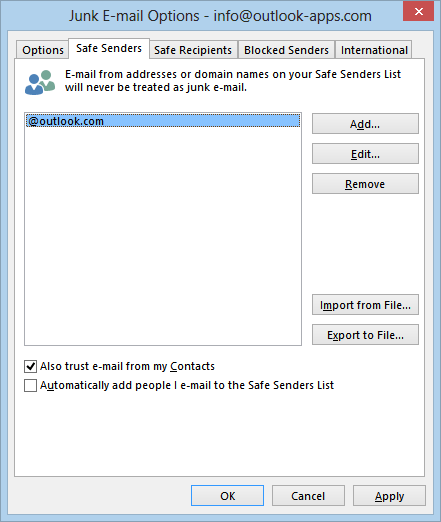
Task: Click the Add... button
Action: [x=365, y=124]
